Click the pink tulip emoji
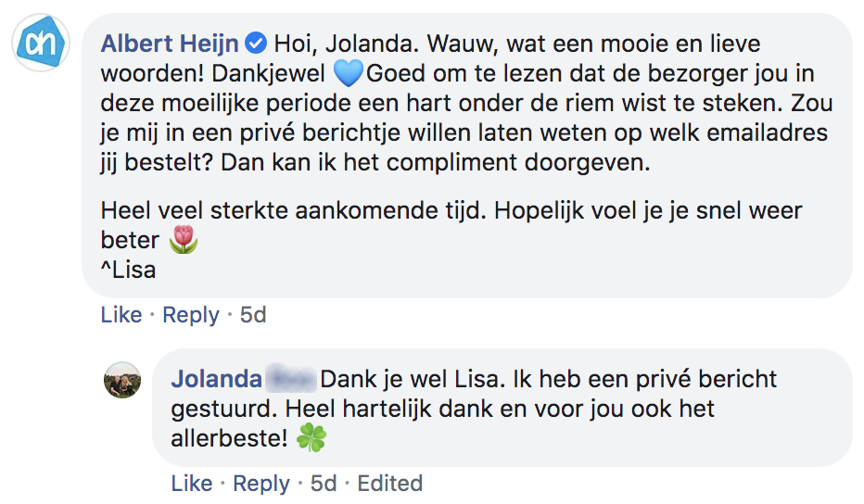 (183, 241)
